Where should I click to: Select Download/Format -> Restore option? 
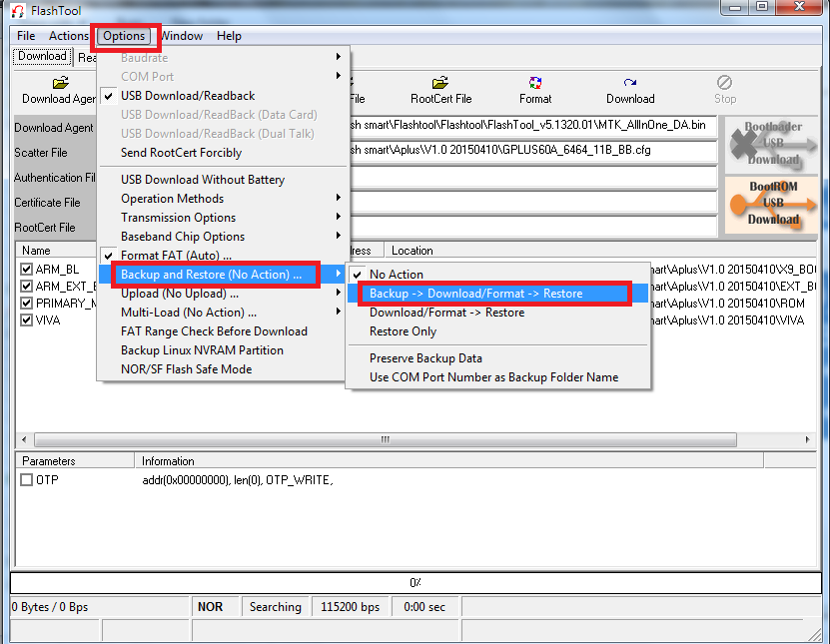[x=497, y=313]
